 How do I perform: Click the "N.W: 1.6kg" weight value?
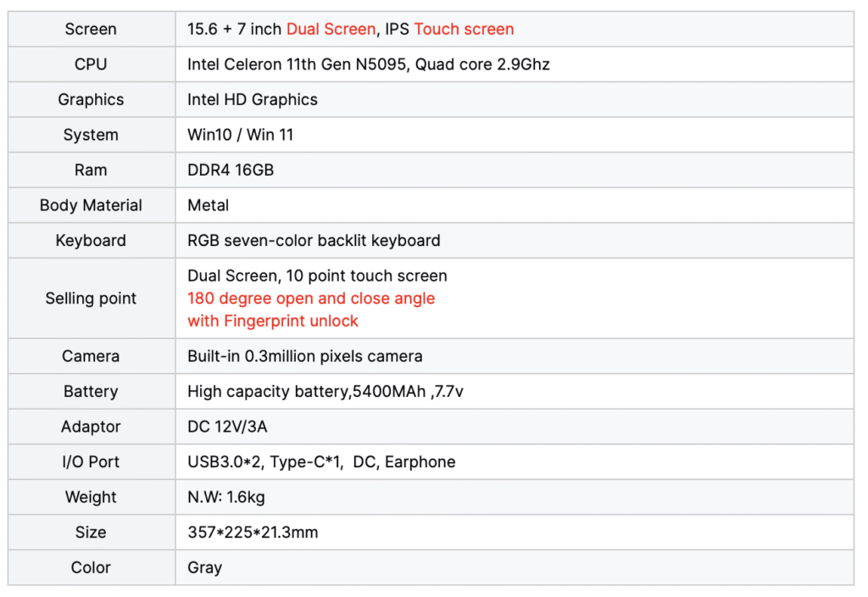226,498
